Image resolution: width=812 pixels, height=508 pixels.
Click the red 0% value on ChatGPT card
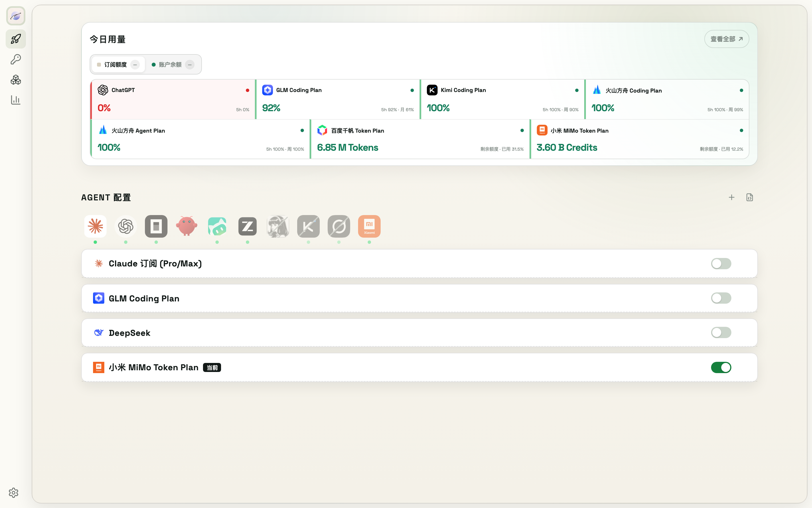[104, 108]
